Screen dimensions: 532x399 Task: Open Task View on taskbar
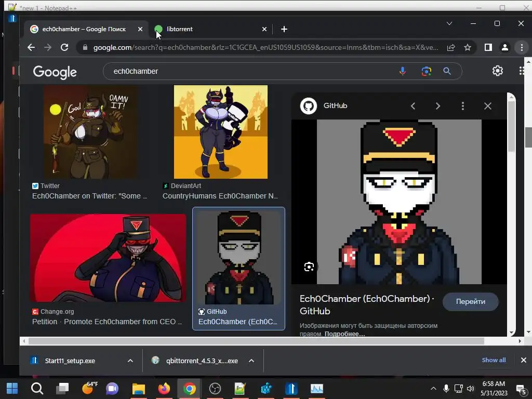coord(62,389)
